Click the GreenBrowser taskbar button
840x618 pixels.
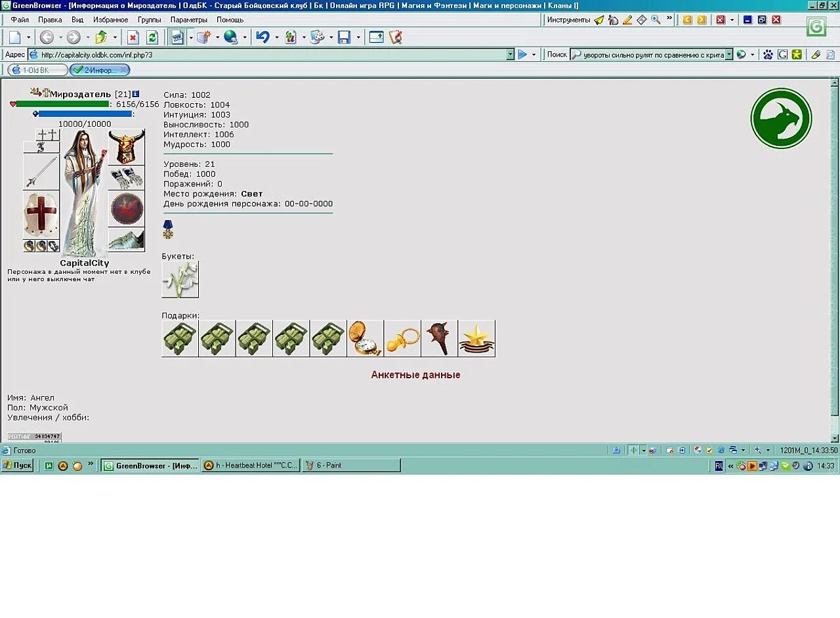[x=150, y=466]
